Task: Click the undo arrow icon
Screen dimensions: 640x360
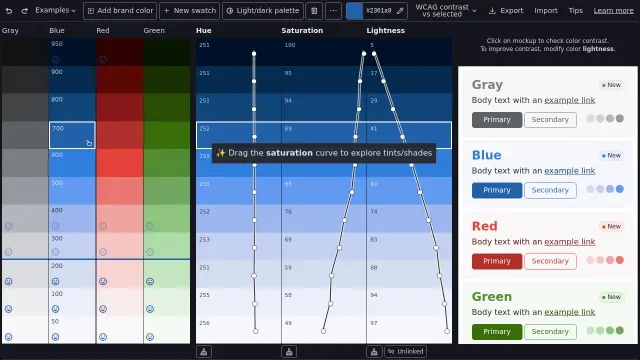Action: (9, 11)
